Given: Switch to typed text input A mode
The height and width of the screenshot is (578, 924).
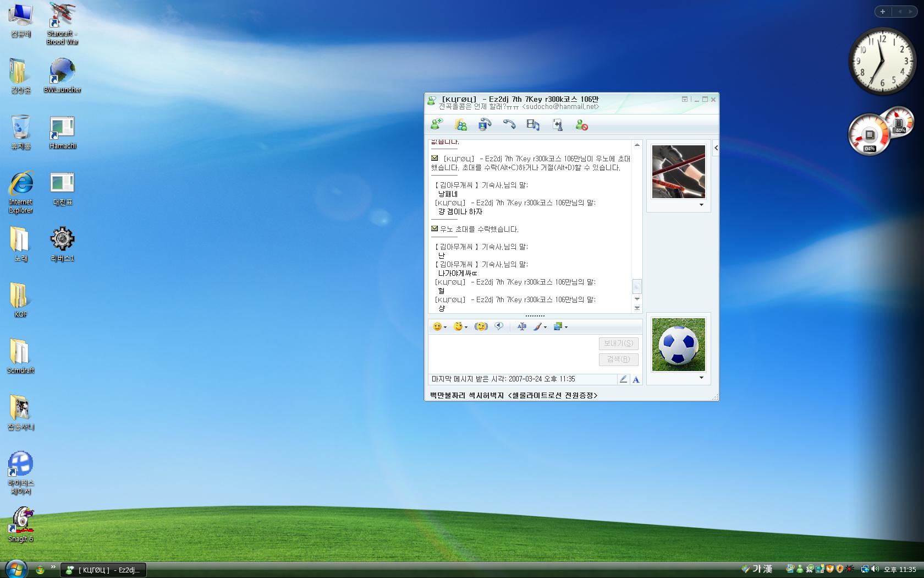Looking at the screenshot, I should click(x=636, y=379).
